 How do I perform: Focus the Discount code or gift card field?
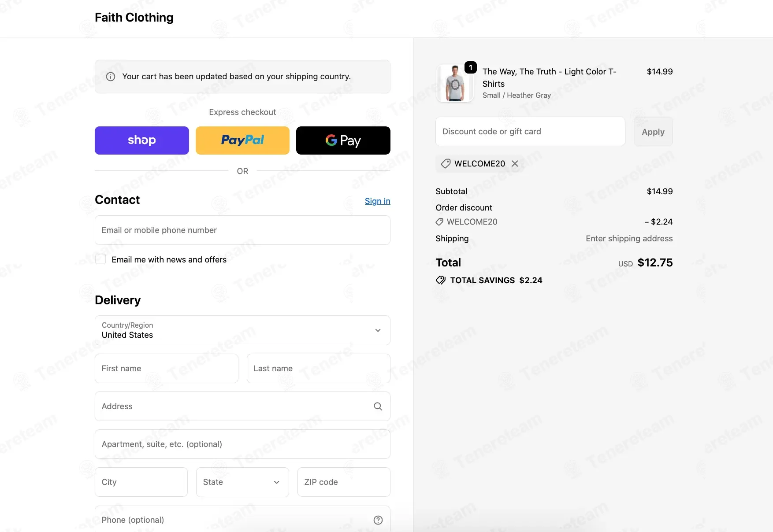pos(530,131)
